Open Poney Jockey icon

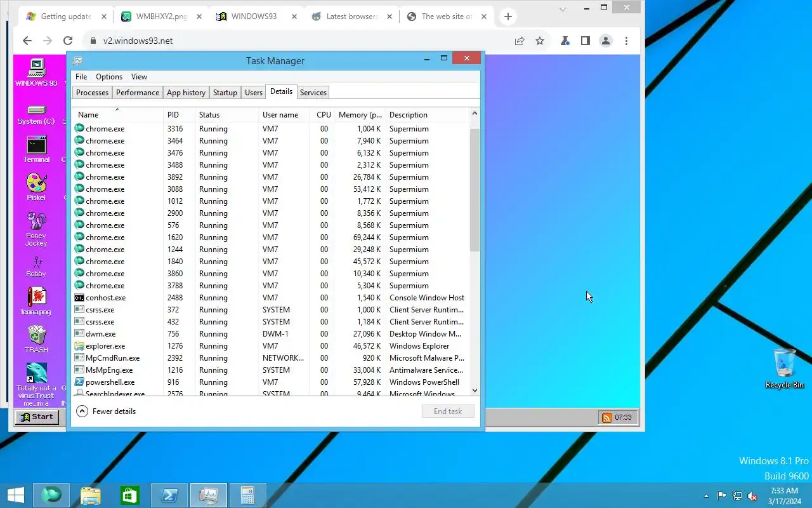tap(36, 229)
